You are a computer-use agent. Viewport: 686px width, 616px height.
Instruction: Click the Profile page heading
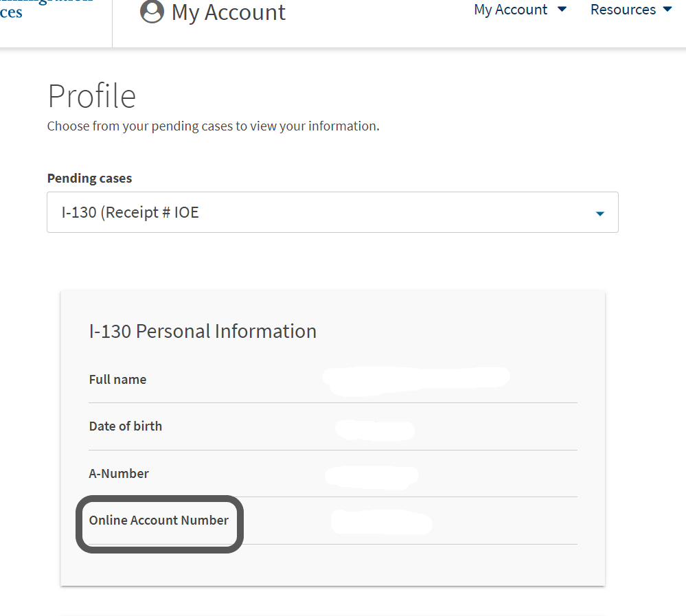(91, 96)
